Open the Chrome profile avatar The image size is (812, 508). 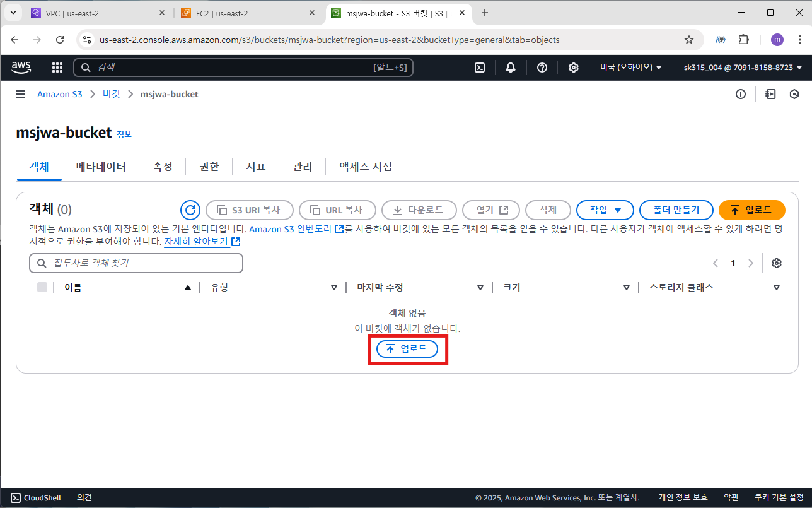pyautogui.click(x=777, y=40)
